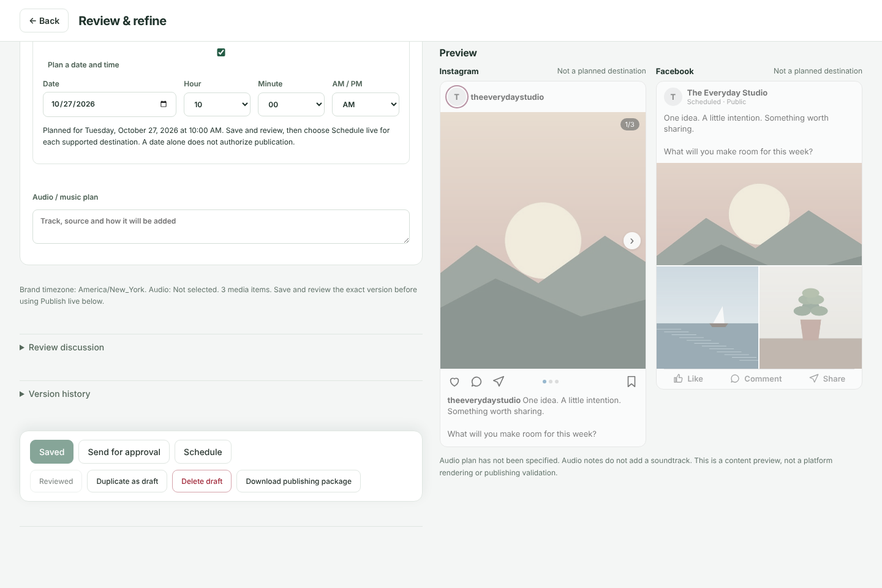This screenshot has width=882, height=588.
Task: Click the Facebook Share button
Action: 827,379
